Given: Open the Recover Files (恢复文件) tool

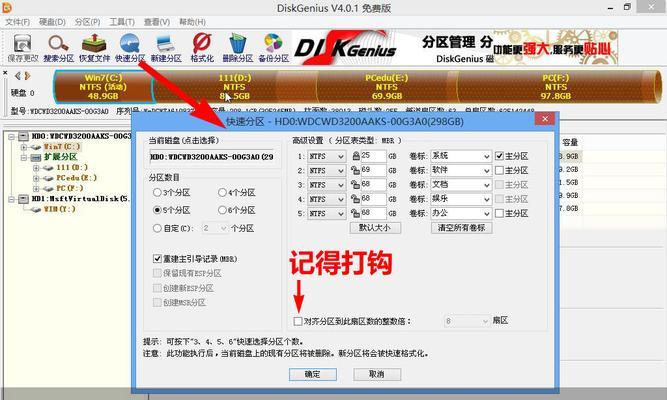Looking at the screenshot, I should pyautogui.click(x=94, y=48).
